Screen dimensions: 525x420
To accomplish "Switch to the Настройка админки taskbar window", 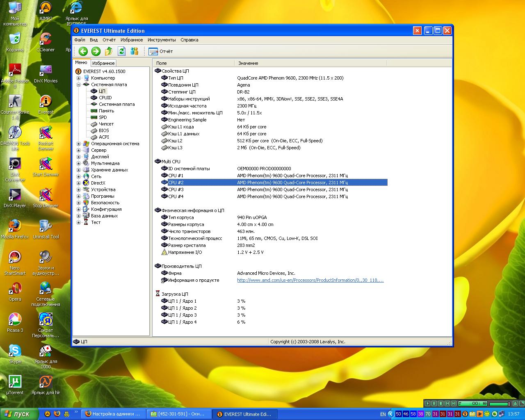I will click(x=114, y=414).
